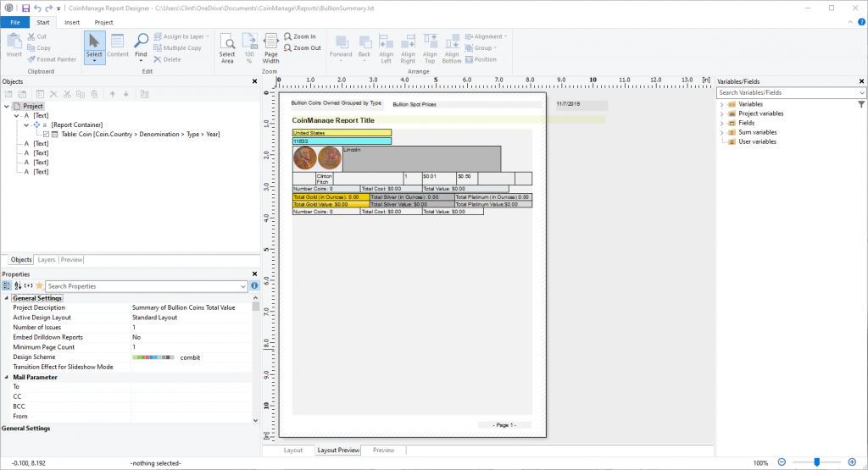Click the Save icon in quick access toolbar
868x470 pixels.
tap(25, 8)
